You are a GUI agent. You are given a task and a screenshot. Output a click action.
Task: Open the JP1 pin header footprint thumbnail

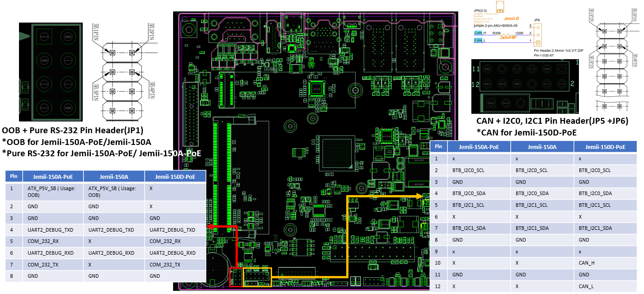(51, 72)
